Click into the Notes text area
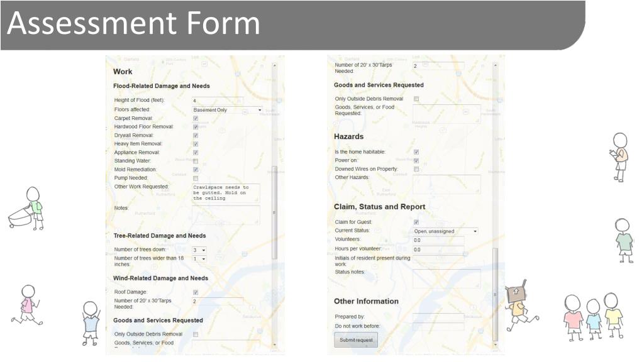 coord(226,215)
